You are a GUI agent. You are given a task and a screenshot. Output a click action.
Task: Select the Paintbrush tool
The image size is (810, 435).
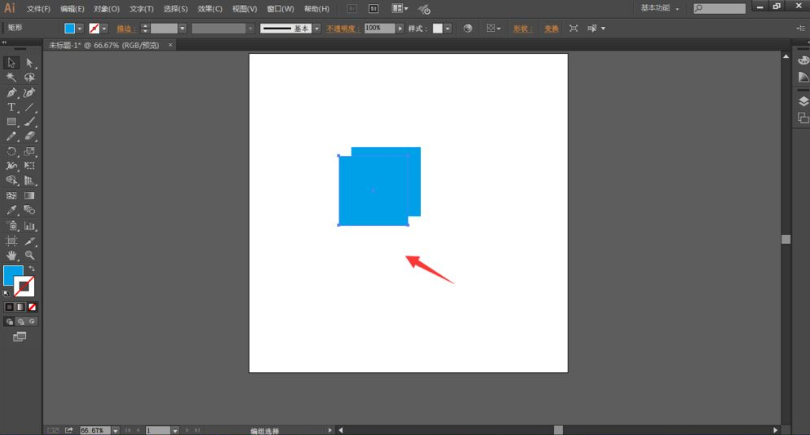point(29,122)
